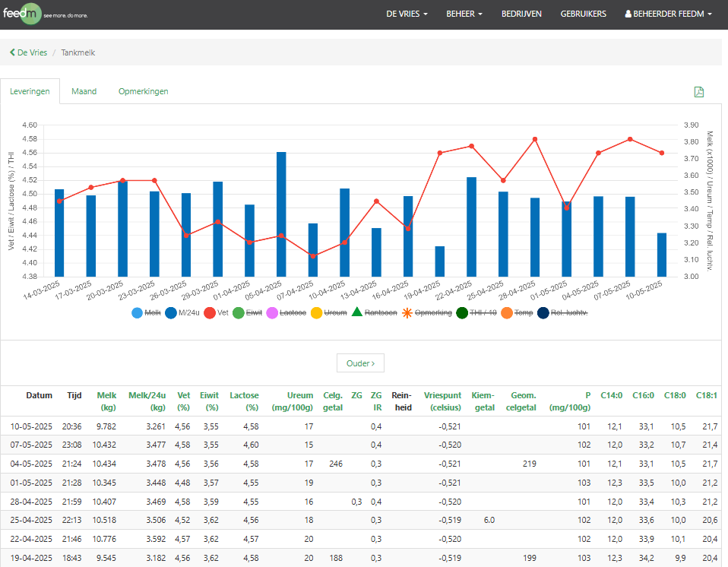This screenshot has width=728, height=567.
Task: Open the Bedrijven link in the navbar
Action: (x=521, y=14)
